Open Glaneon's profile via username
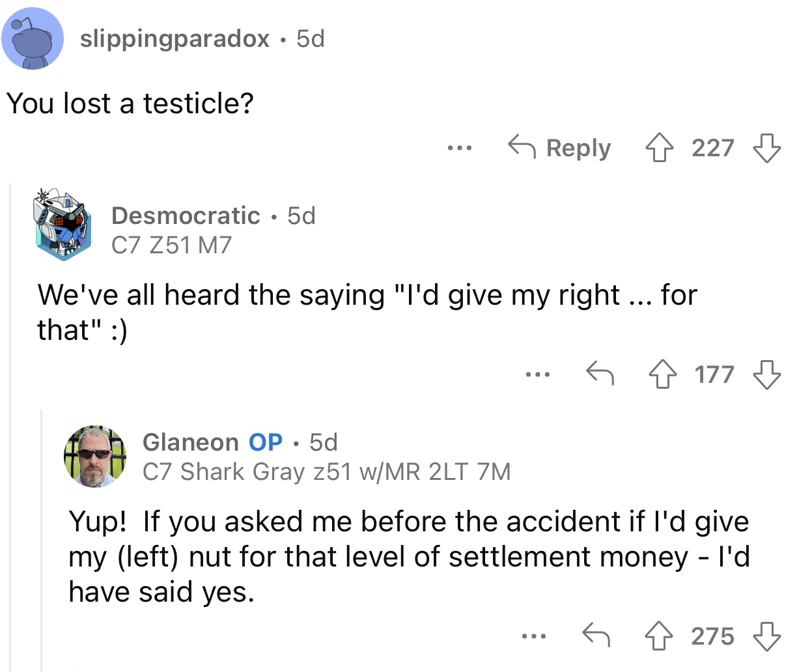797x672 pixels. click(x=191, y=442)
